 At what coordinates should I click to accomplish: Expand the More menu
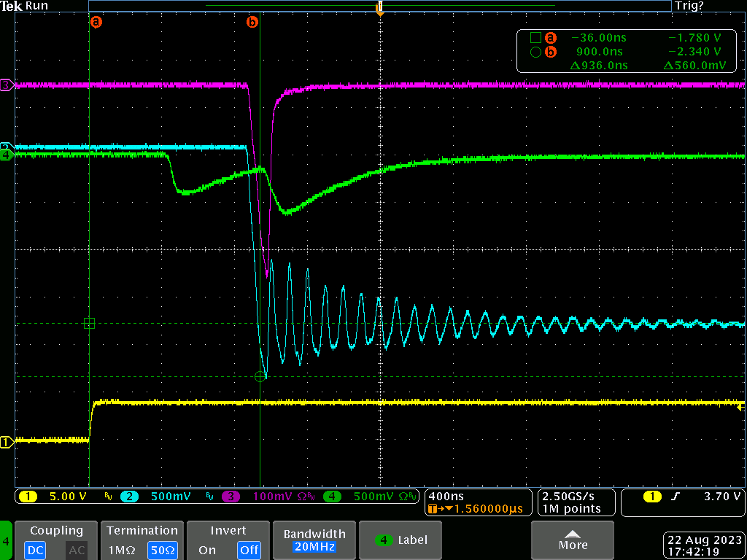(573, 540)
